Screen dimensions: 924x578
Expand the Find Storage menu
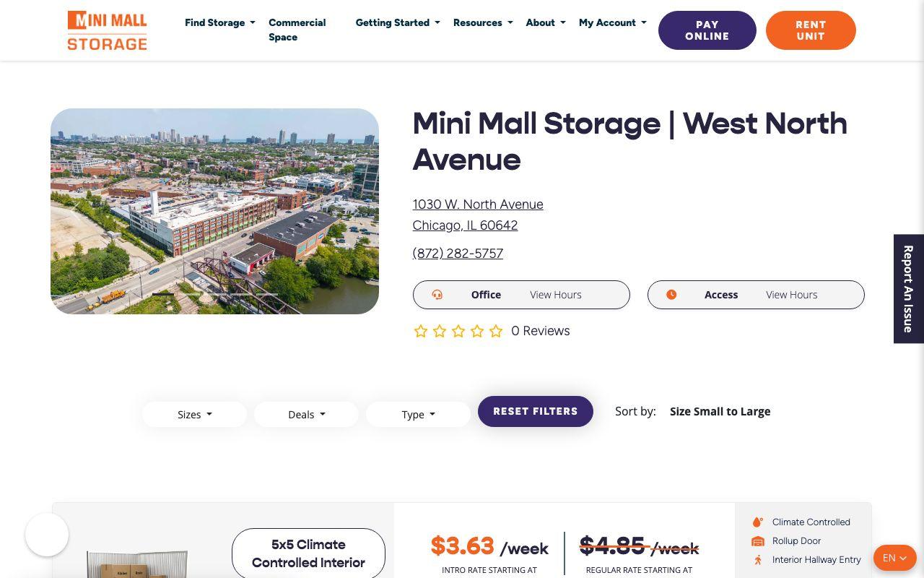coord(220,22)
